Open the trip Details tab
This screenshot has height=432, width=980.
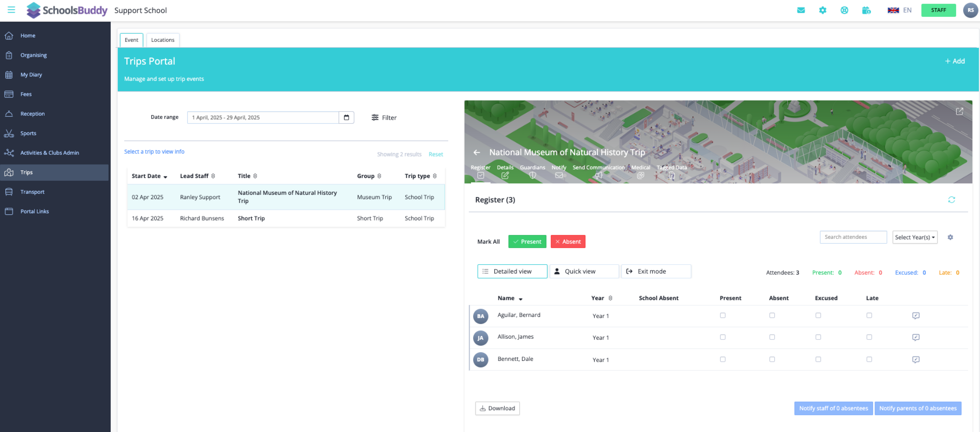coord(505,172)
